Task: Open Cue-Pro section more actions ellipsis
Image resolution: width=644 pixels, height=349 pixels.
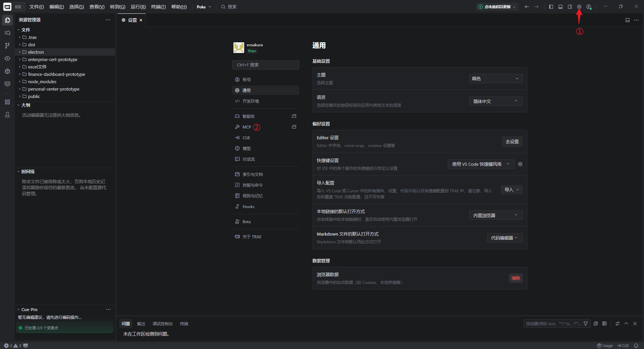Action: click(x=108, y=309)
